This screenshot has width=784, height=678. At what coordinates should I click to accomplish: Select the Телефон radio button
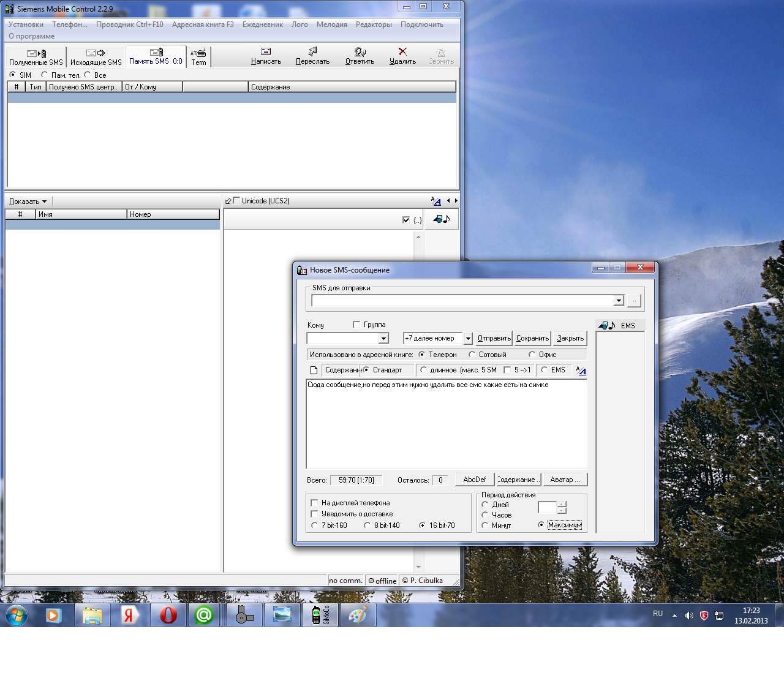click(x=421, y=355)
